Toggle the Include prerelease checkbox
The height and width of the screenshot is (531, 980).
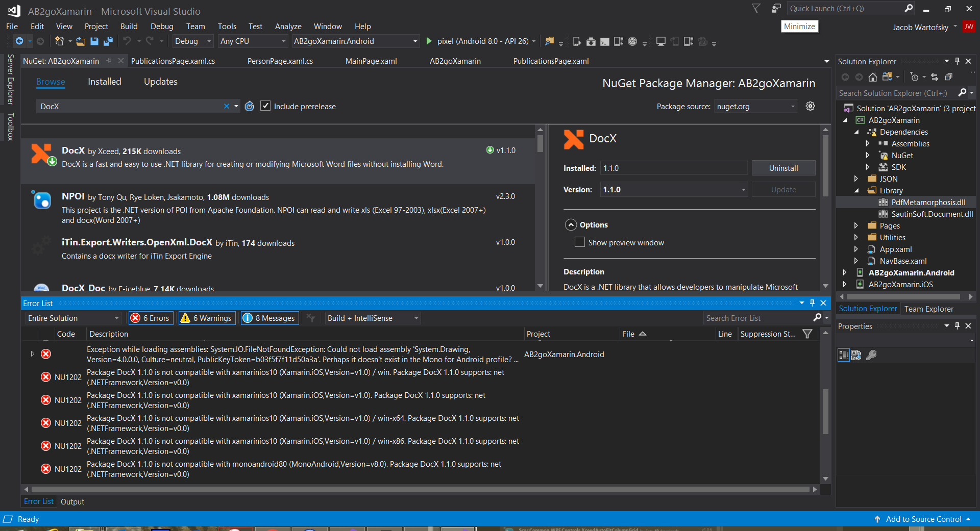265,106
